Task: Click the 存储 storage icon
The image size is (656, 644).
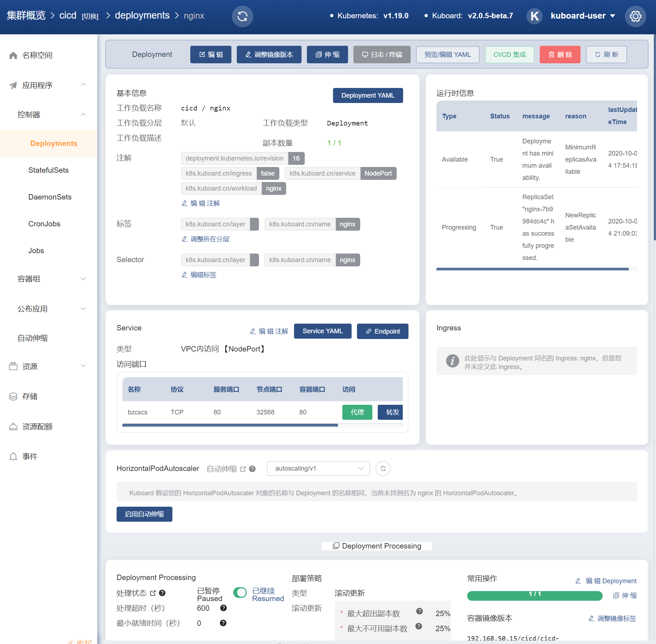Action: click(x=13, y=396)
